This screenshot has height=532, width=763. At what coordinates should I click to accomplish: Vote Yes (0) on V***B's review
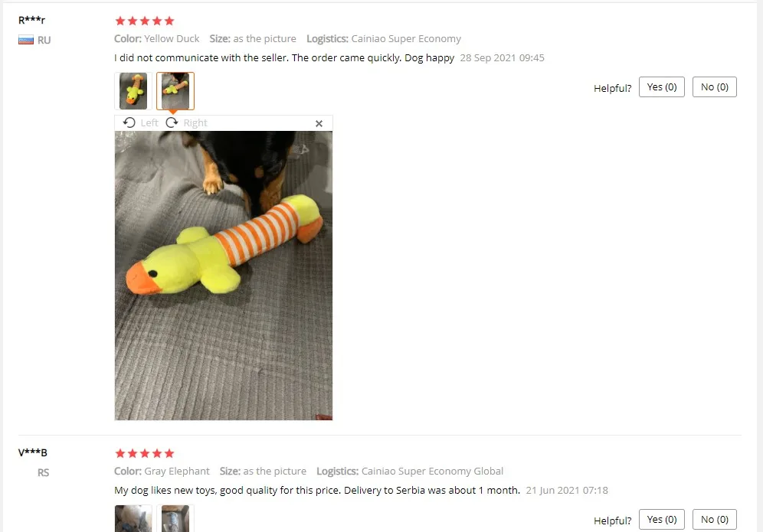pyautogui.click(x=661, y=519)
